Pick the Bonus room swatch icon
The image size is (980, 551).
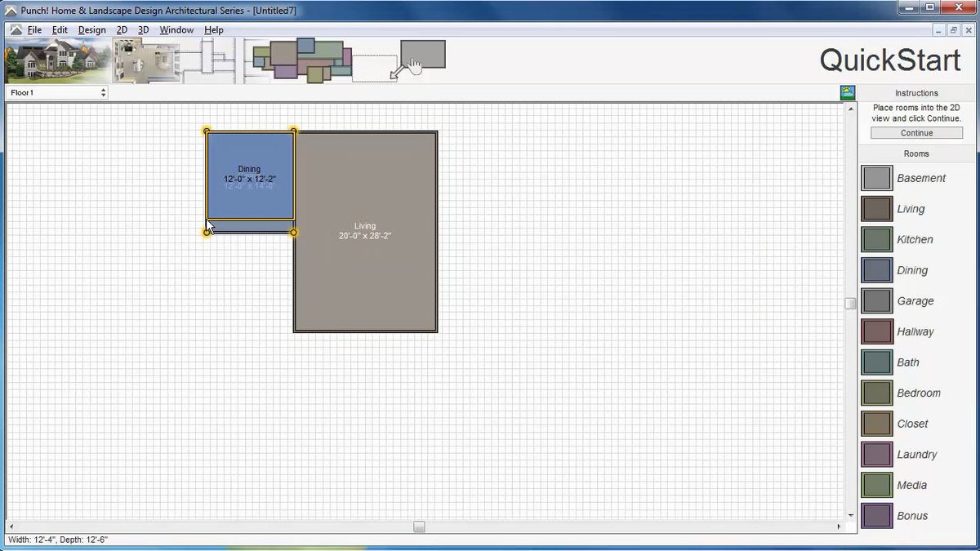[876, 515]
